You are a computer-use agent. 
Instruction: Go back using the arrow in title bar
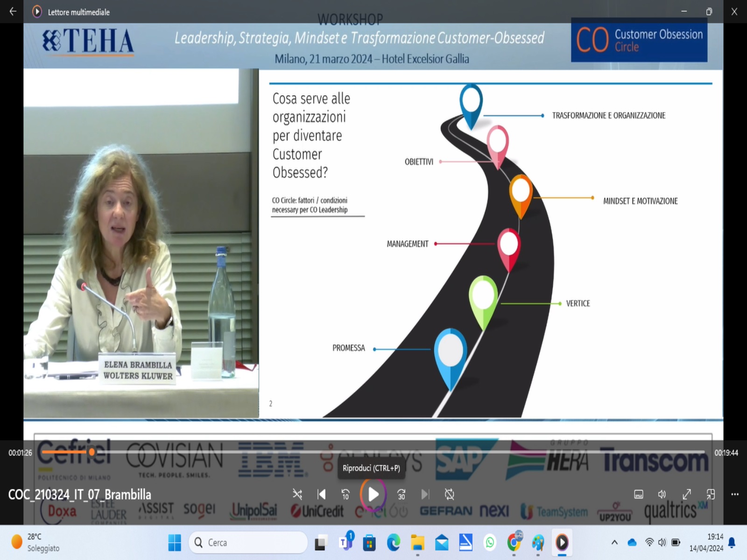pyautogui.click(x=13, y=12)
